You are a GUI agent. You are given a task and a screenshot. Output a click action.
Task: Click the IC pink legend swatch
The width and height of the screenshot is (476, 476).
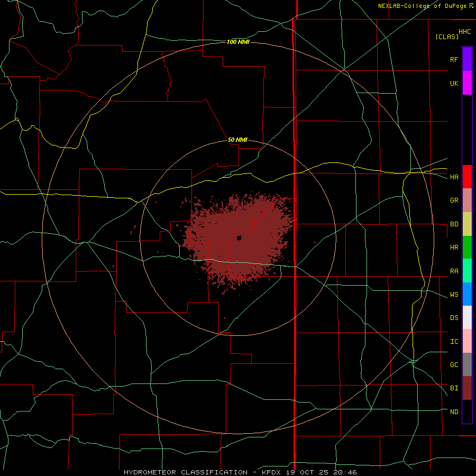[467, 341]
